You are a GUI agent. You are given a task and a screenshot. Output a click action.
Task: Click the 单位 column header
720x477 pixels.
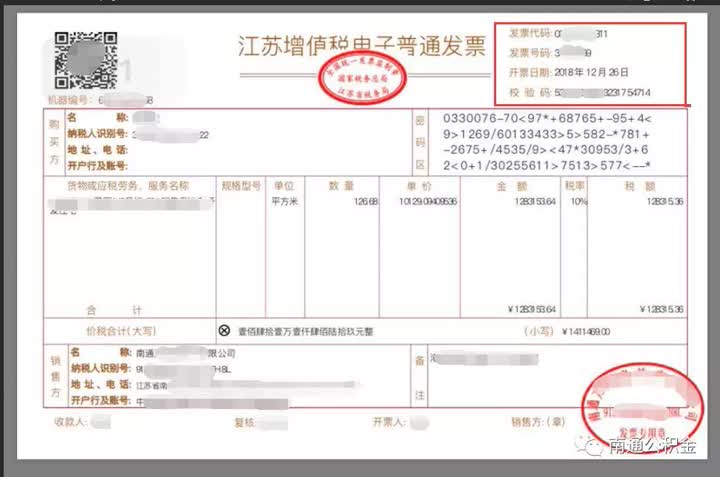(x=284, y=186)
